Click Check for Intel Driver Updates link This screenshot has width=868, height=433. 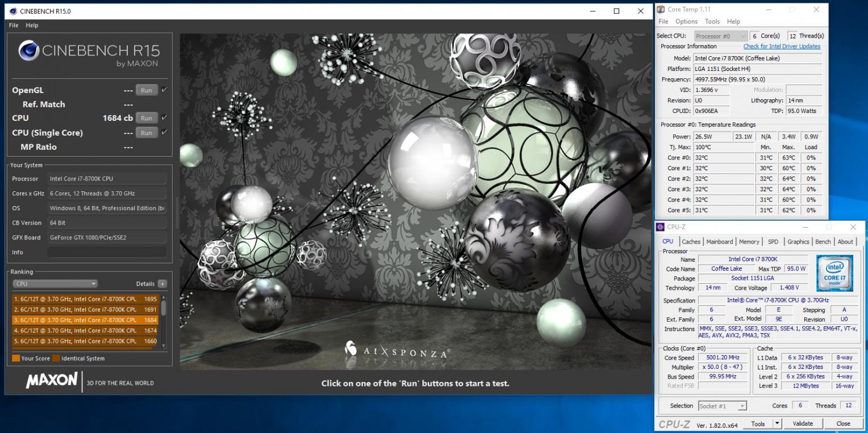(x=782, y=47)
